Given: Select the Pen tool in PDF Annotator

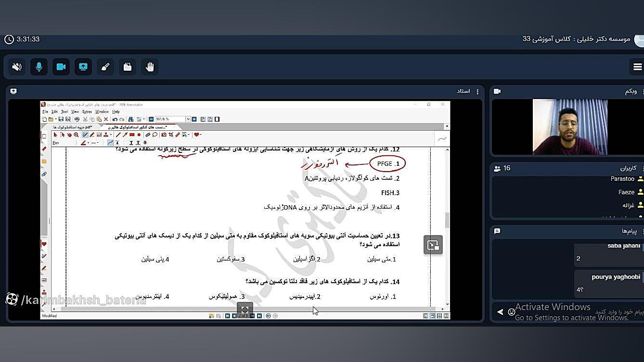Looking at the screenshot, I should point(85,135).
